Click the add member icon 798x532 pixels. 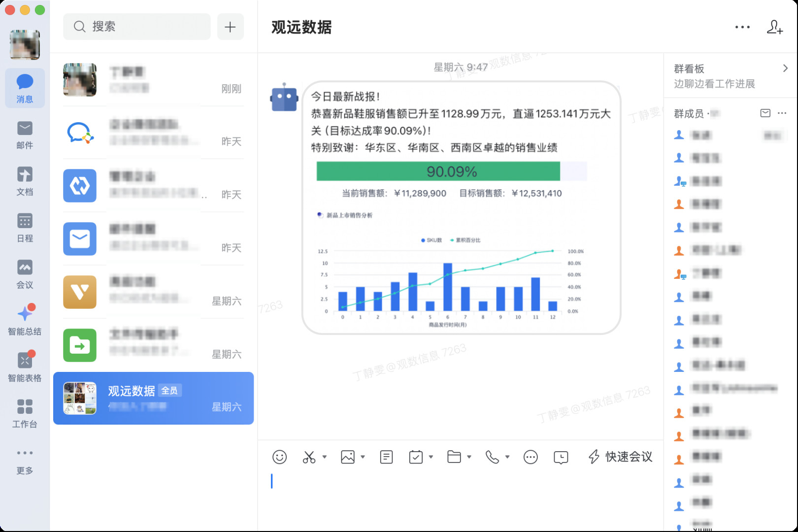[x=774, y=27]
